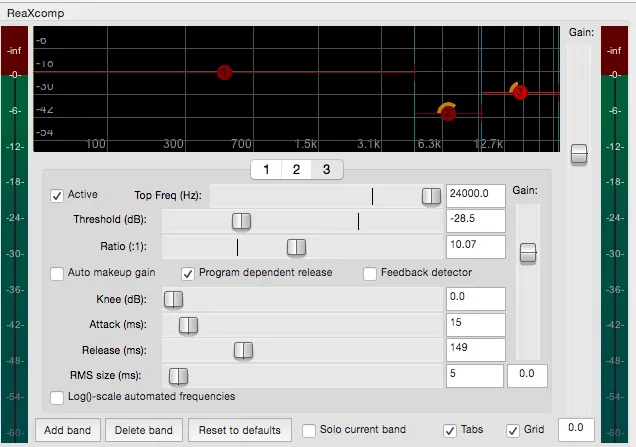Screen dimensions: 636x447
Task: Click the RMS size slider handle
Action: (x=178, y=376)
